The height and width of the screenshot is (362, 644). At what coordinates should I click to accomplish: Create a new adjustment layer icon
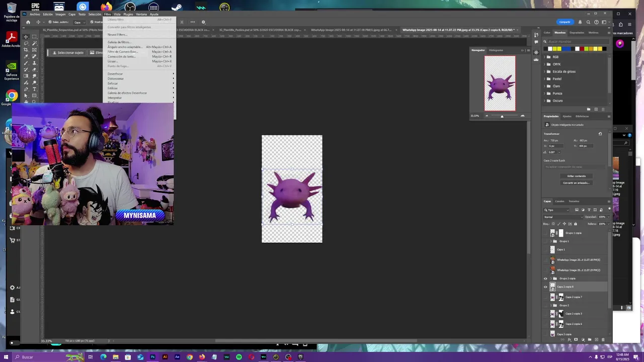pyautogui.click(x=583, y=339)
